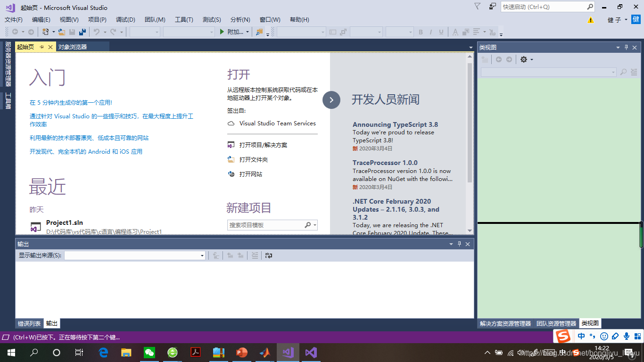
Task: Open the New Project dropdown arrow
Action: [x=54, y=32]
